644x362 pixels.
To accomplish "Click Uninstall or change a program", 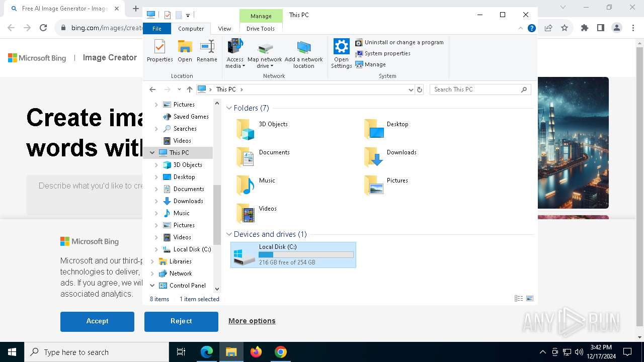I will (x=399, y=42).
